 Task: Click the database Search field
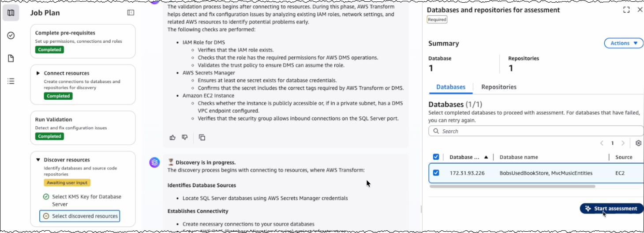(536, 131)
